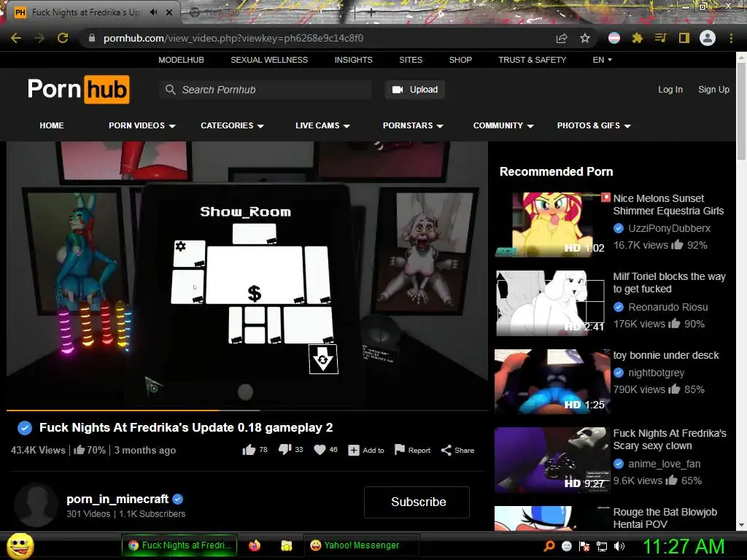747x560 pixels.
Task: Open Firefox from the taskbar
Action: 255,545
